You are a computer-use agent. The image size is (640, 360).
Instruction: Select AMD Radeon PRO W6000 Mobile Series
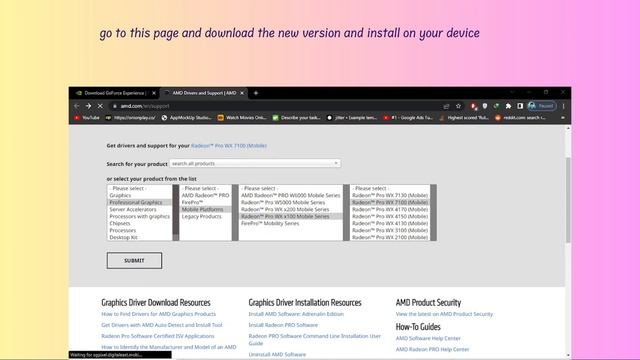[291, 196]
